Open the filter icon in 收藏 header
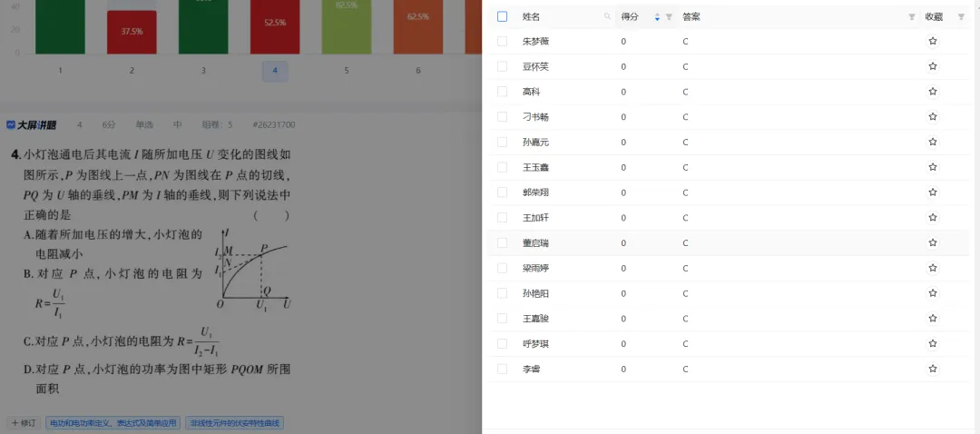 (961, 17)
